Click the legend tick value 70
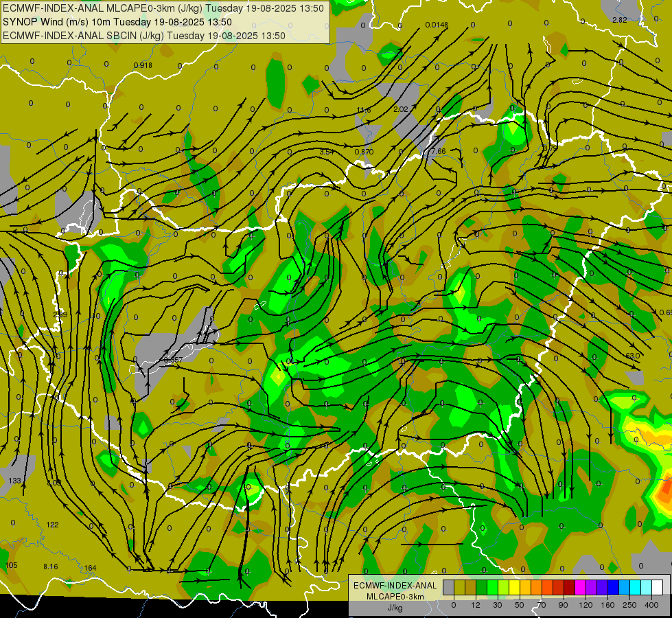The image size is (672, 618). coord(542,605)
